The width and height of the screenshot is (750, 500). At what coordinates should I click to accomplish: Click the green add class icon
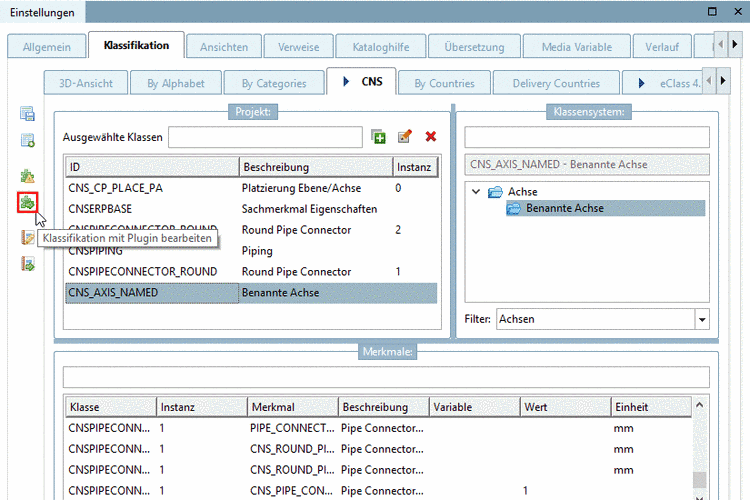coord(378,137)
